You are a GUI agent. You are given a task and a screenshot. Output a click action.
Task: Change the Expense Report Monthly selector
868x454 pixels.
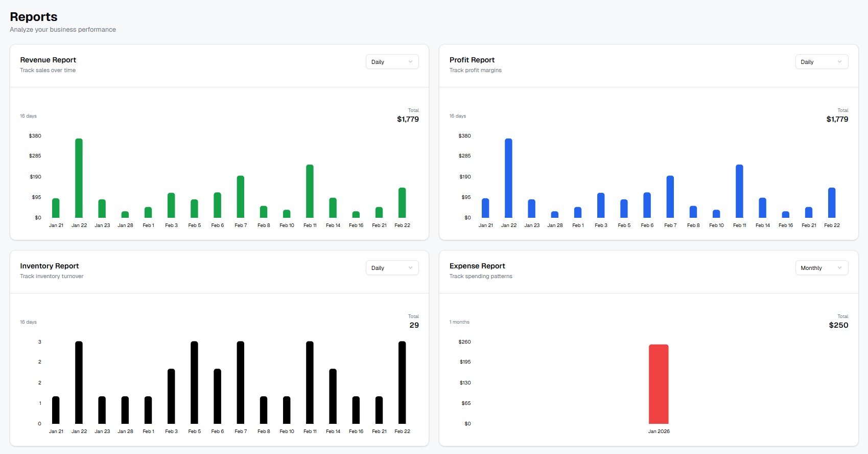click(x=821, y=268)
